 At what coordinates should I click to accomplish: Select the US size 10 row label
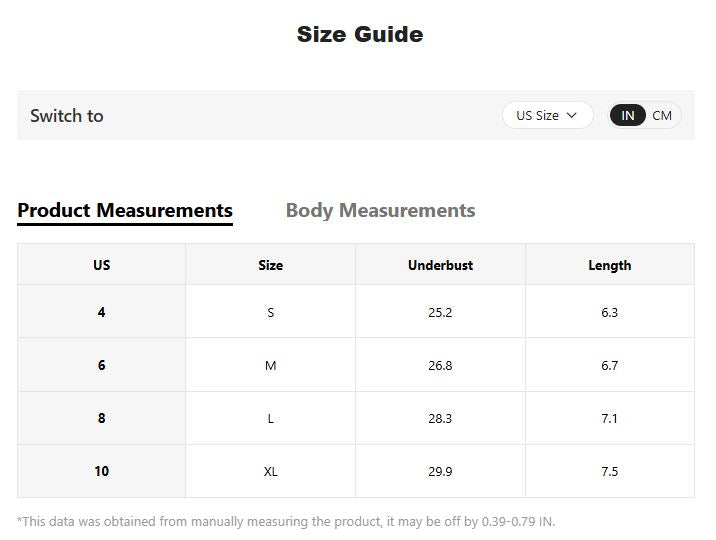(x=101, y=471)
